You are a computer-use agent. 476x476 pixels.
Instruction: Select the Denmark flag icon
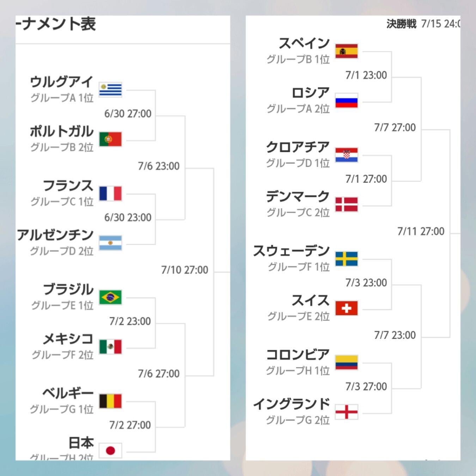tap(347, 205)
